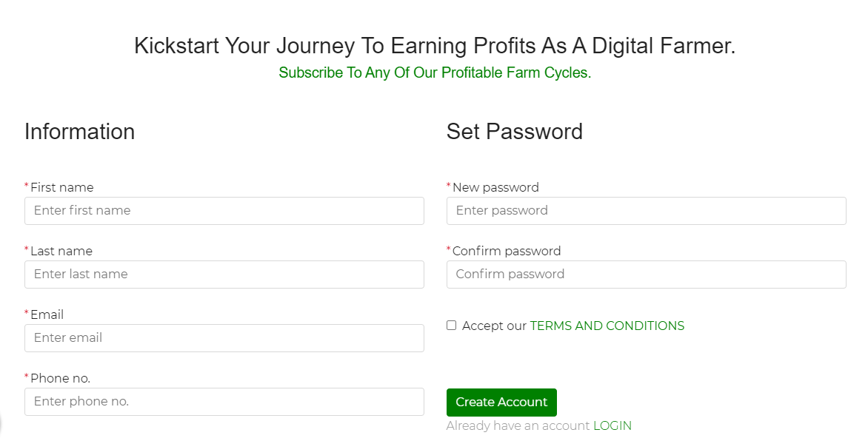Click the green Subscribe To Any subtitle
The height and width of the screenshot is (441, 868).
click(x=435, y=73)
